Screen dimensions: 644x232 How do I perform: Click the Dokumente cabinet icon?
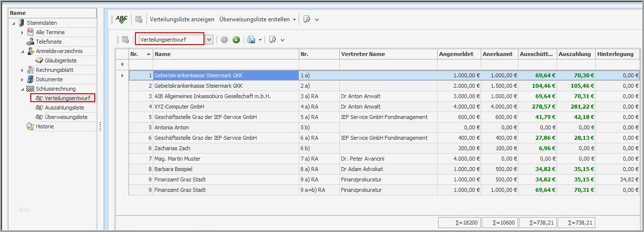coord(30,79)
